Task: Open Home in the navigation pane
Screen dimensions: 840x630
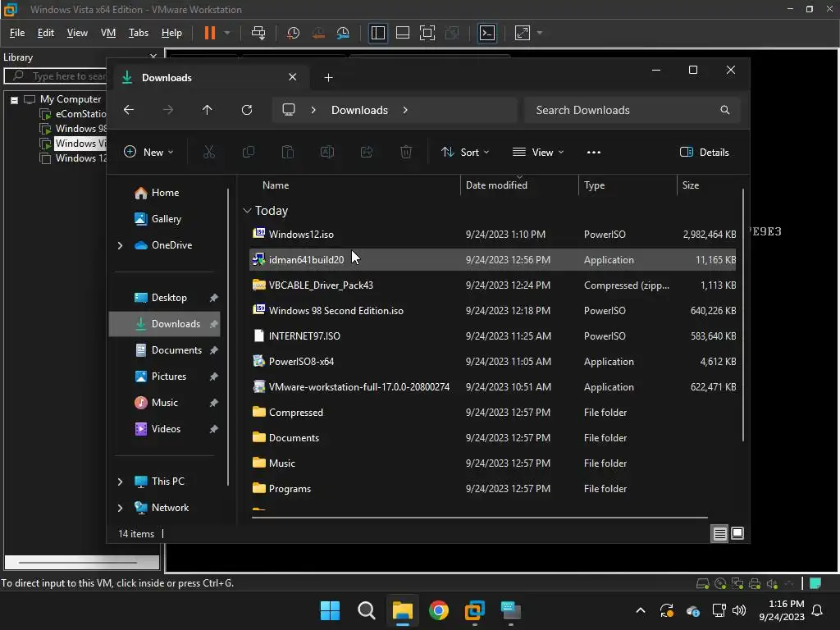Action: click(x=164, y=193)
